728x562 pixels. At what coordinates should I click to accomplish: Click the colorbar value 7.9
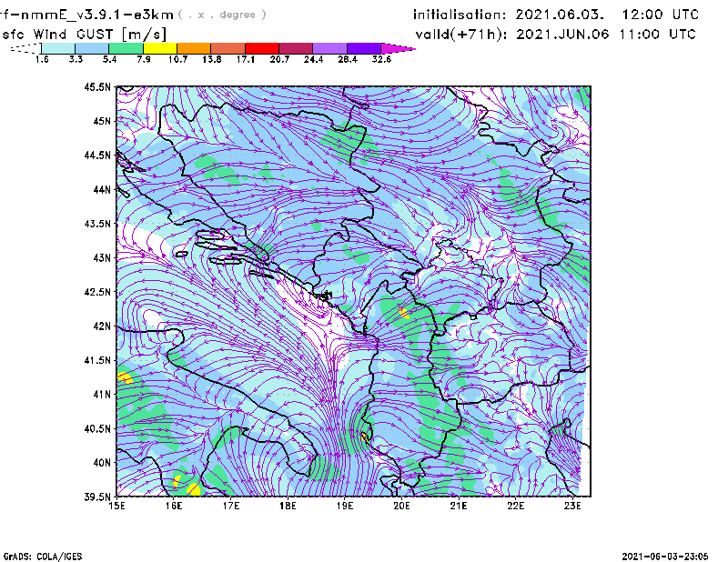144,59
